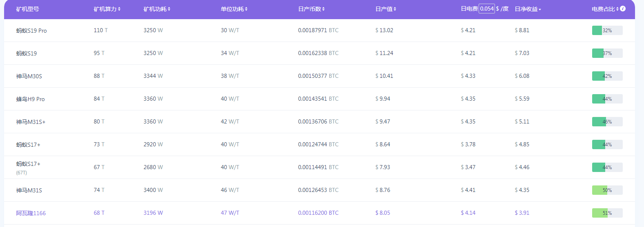Click the 0.00143541 BTC daily output
The image size is (644, 227).
tap(318, 99)
